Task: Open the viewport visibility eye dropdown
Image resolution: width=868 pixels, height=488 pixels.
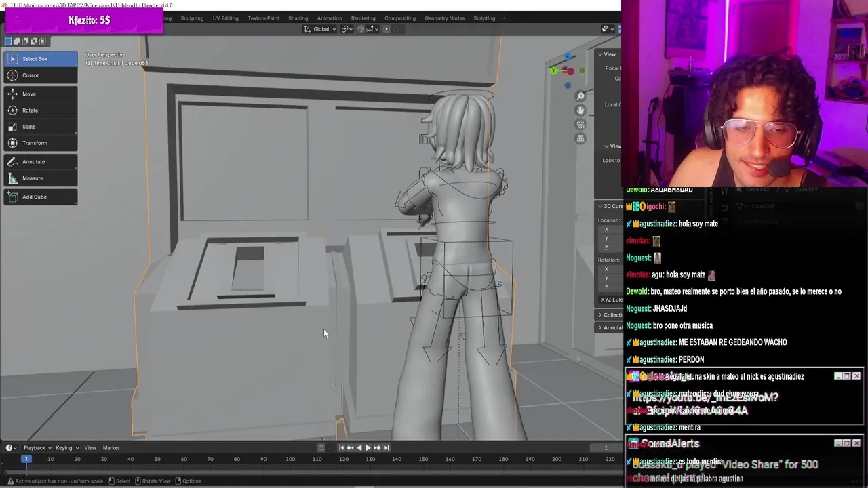Action: point(607,29)
